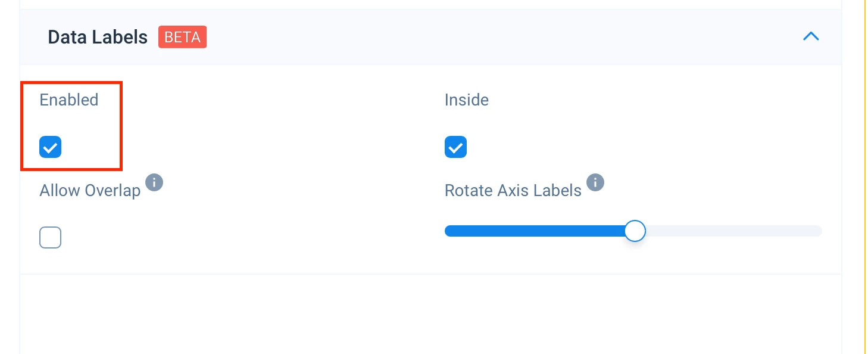Click the white checkmark in the Inside box
The image size is (868, 354).
tap(455, 147)
